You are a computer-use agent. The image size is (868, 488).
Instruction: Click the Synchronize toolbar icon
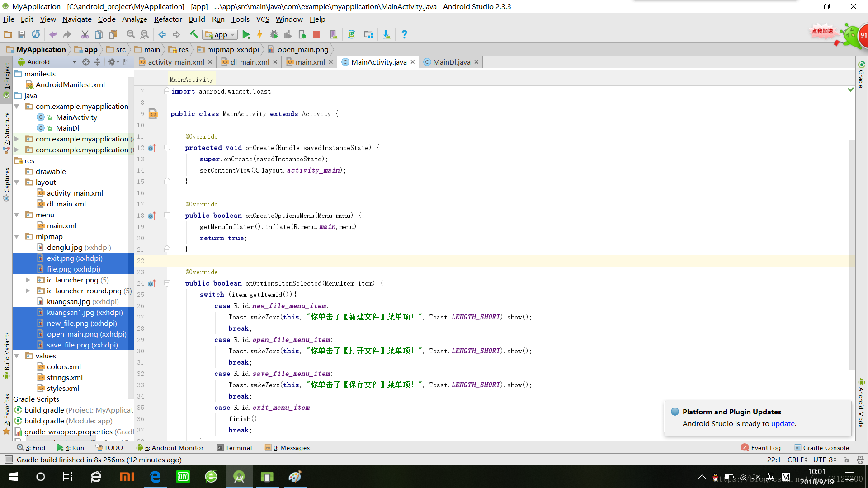[35, 34]
